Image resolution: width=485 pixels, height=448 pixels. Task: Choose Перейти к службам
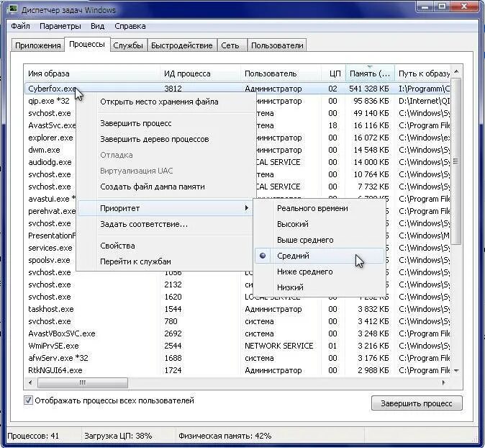(165, 261)
